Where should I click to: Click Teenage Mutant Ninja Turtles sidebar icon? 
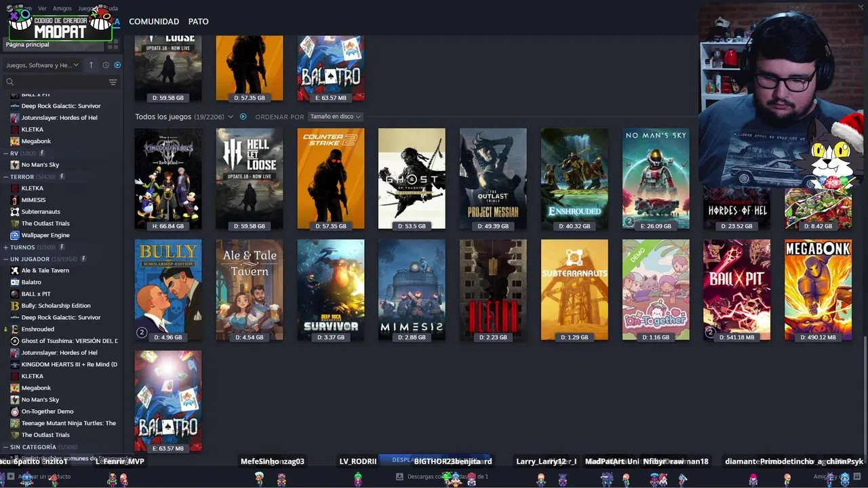point(15,423)
